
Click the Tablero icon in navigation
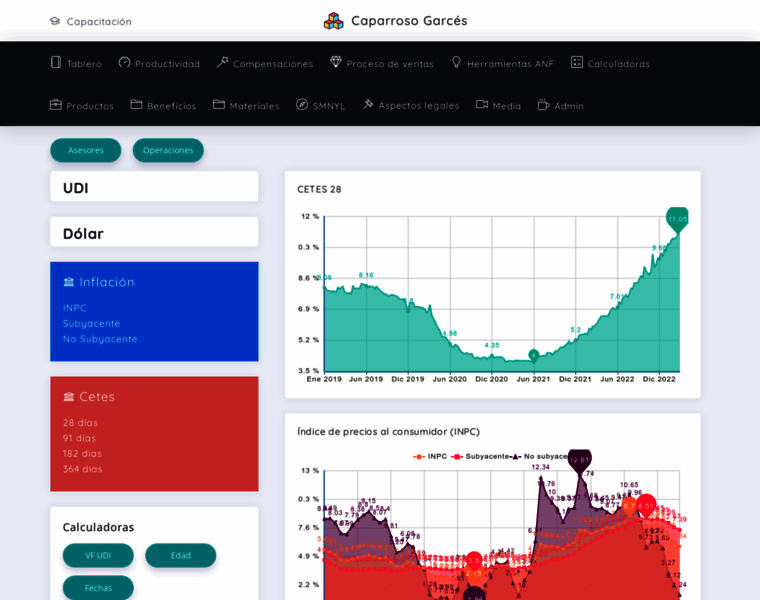tap(56, 63)
